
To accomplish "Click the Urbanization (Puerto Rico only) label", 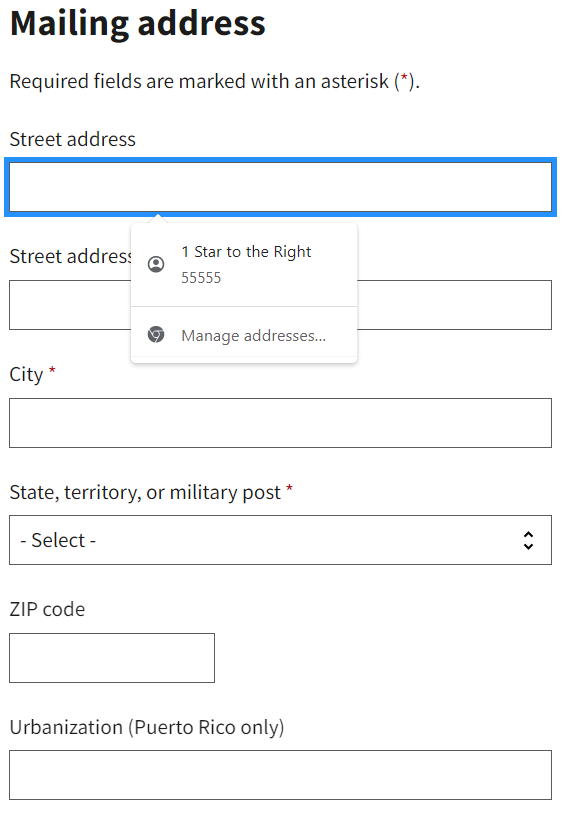I will (x=147, y=727).
